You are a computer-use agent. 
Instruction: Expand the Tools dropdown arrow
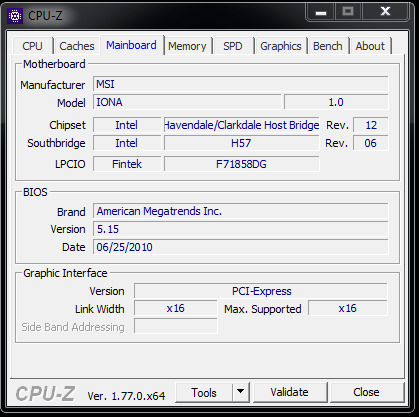(x=241, y=393)
